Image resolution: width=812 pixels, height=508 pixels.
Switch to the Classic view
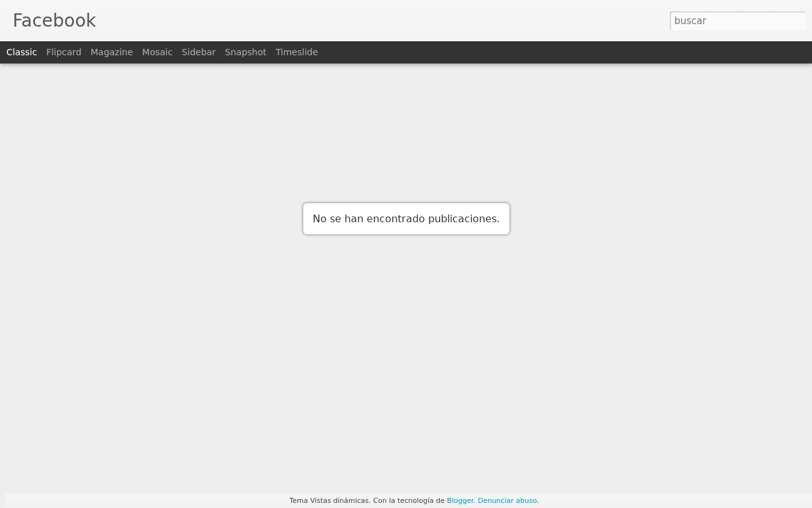22,52
